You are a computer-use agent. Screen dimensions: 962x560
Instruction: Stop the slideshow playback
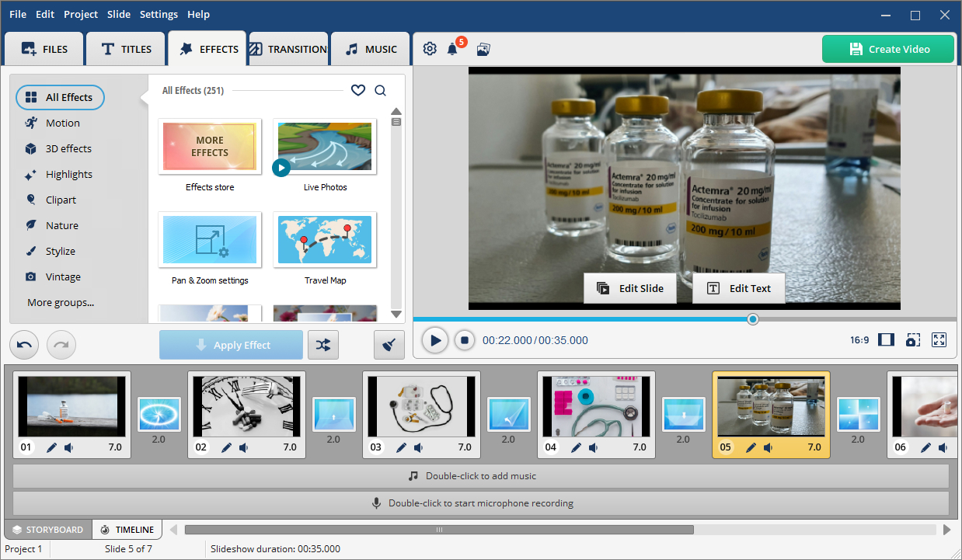[465, 340]
